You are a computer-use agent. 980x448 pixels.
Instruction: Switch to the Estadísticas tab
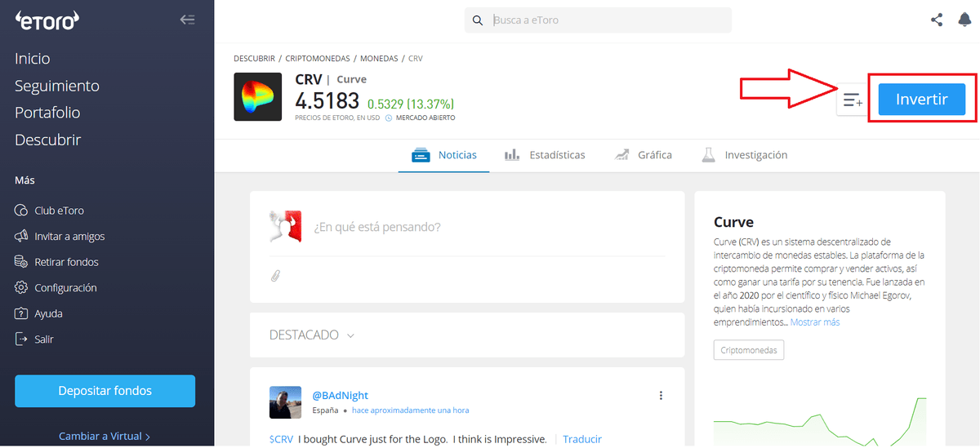click(545, 155)
